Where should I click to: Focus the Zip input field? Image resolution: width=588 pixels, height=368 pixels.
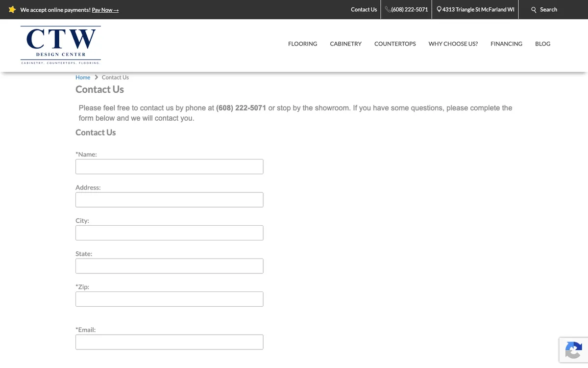pyautogui.click(x=170, y=299)
